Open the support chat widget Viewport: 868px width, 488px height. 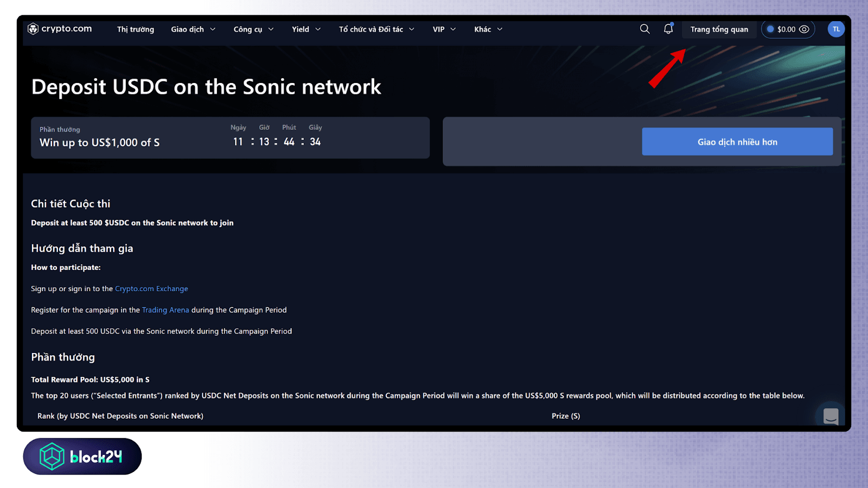coord(831,416)
